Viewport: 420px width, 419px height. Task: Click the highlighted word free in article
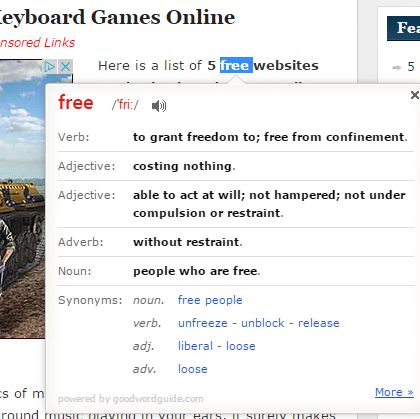tap(236, 65)
